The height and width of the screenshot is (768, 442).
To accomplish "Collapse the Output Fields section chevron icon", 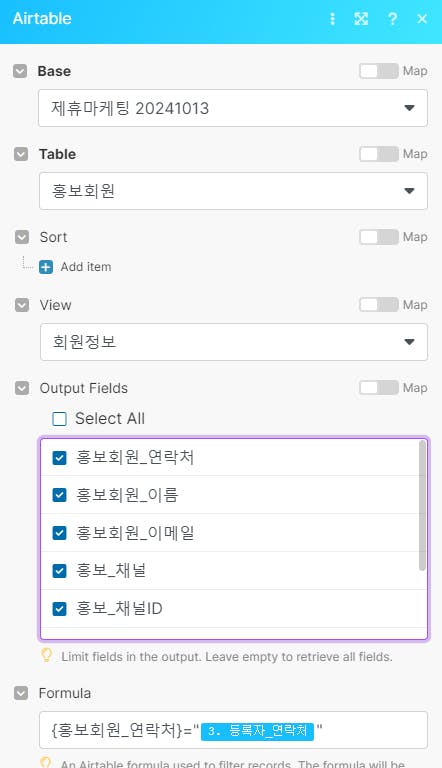I will [x=22, y=388].
